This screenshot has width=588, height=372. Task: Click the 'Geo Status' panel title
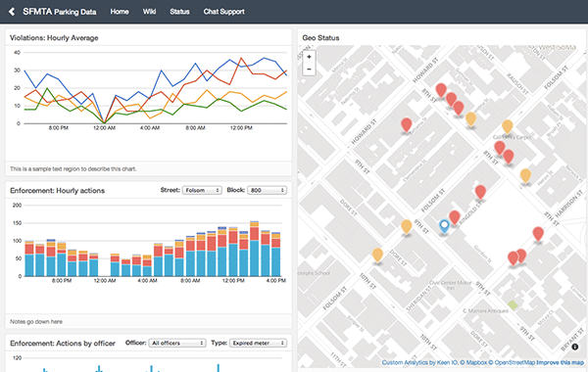pos(320,38)
